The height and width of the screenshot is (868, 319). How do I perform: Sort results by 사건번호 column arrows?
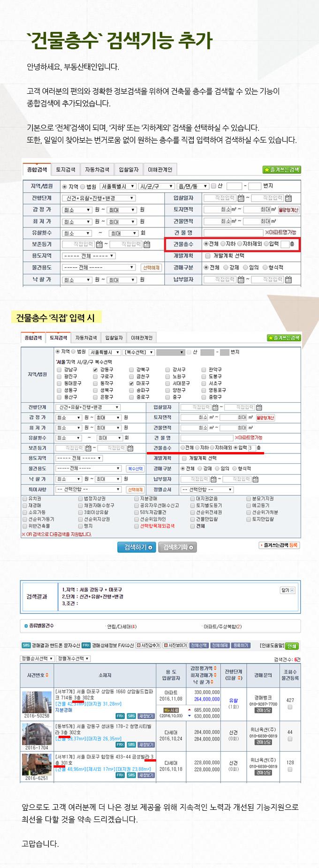coord(47,675)
